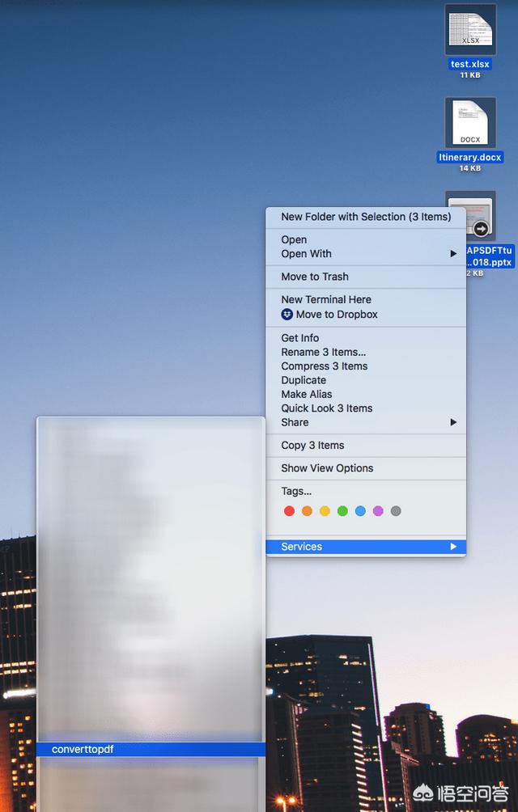
Task: Open the Tags... menu entry
Action: click(366, 491)
